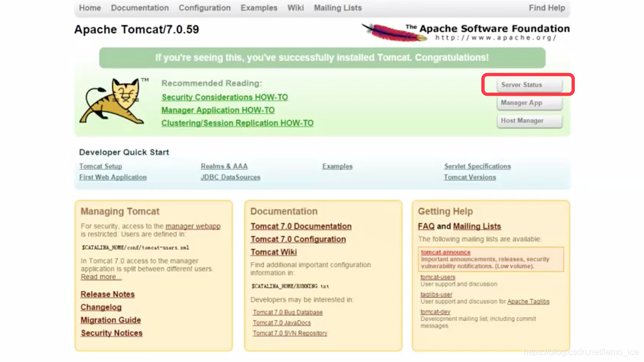Open taglibs-user mailing list link
Screen dimensions: 644x362
coord(436,294)
